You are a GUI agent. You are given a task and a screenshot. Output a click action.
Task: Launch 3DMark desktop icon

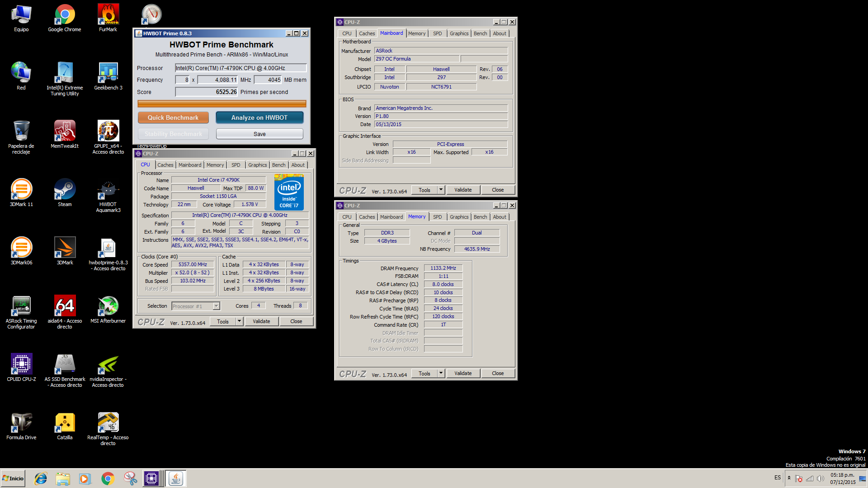point(65,251)
